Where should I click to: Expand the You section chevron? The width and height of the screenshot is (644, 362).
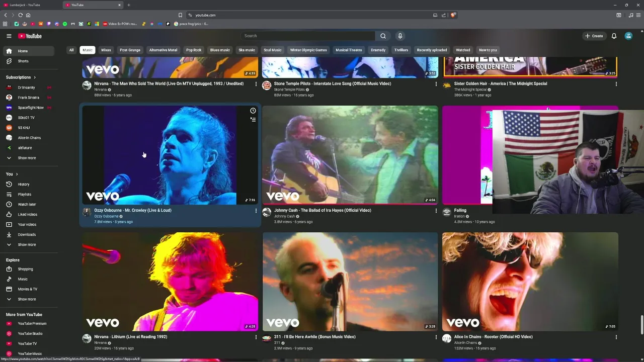(x=17, y=174)
